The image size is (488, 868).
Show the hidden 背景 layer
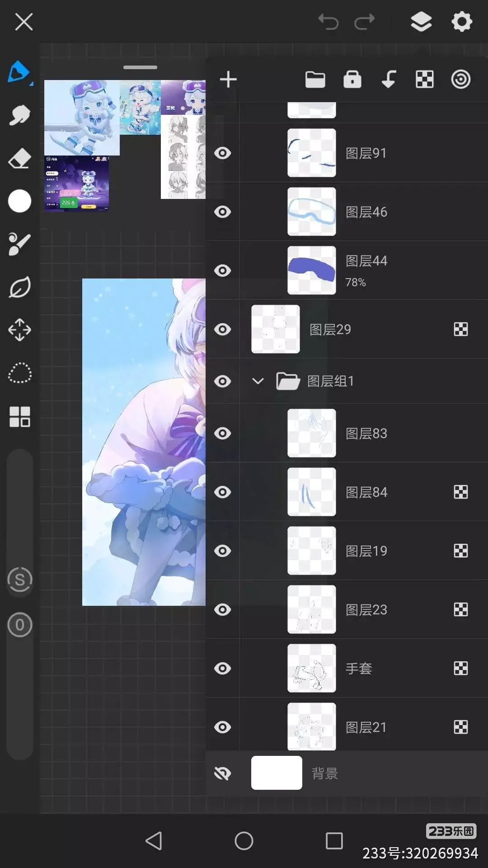[222, 774]
